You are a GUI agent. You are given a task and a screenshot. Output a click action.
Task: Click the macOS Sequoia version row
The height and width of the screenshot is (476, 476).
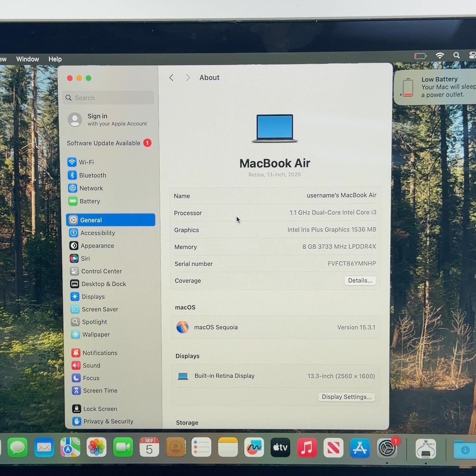(275, 327)
